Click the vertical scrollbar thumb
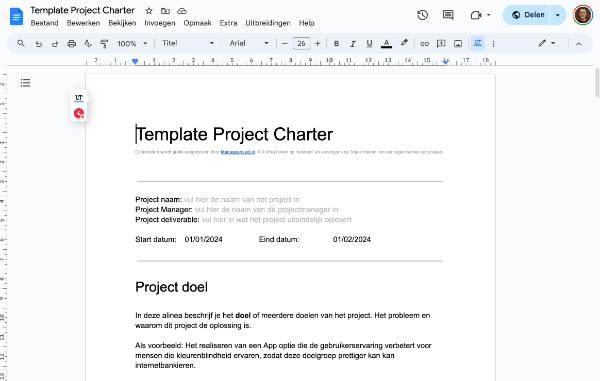This screenshot has height=381, width=600. tap(597, 83)
